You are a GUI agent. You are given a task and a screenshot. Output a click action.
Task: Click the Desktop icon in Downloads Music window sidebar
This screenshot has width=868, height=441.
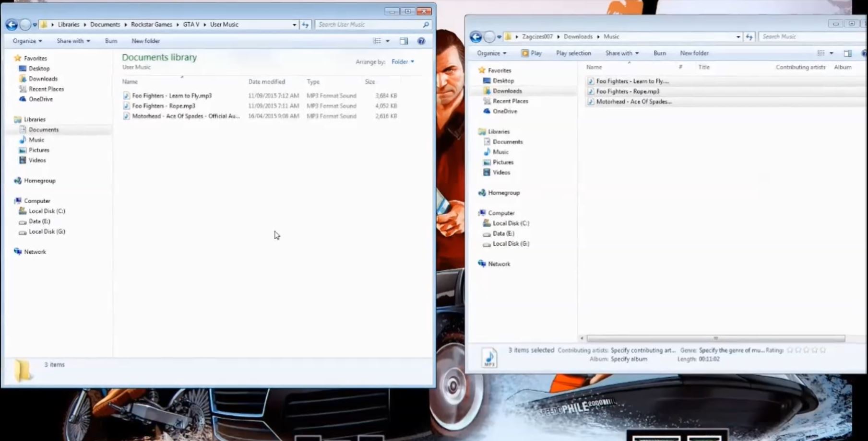pos(487,81)
